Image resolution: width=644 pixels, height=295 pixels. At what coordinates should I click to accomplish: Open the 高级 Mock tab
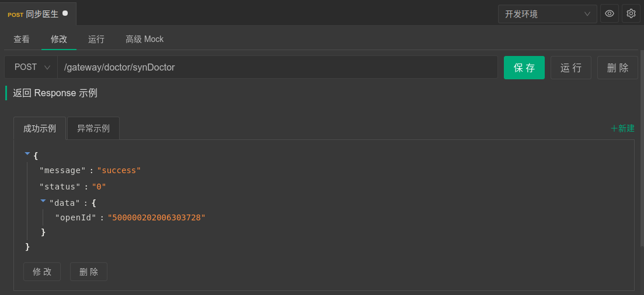point(144,39)
